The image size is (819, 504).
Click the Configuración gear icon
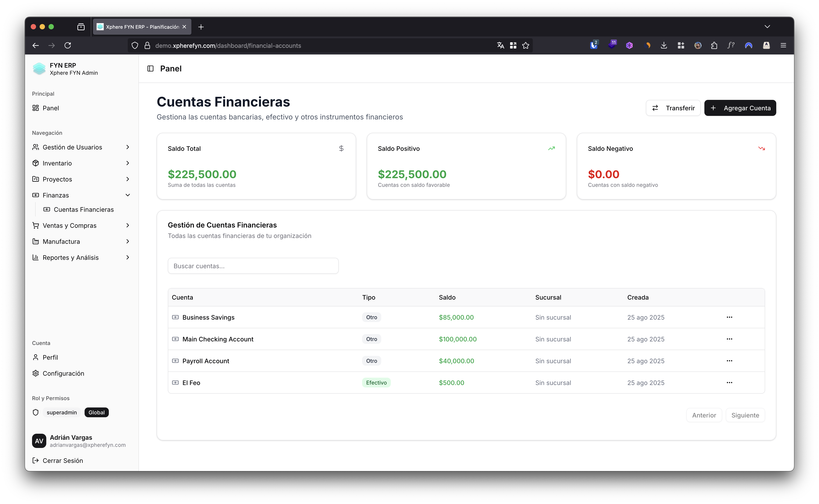click(x=36, y=373)
